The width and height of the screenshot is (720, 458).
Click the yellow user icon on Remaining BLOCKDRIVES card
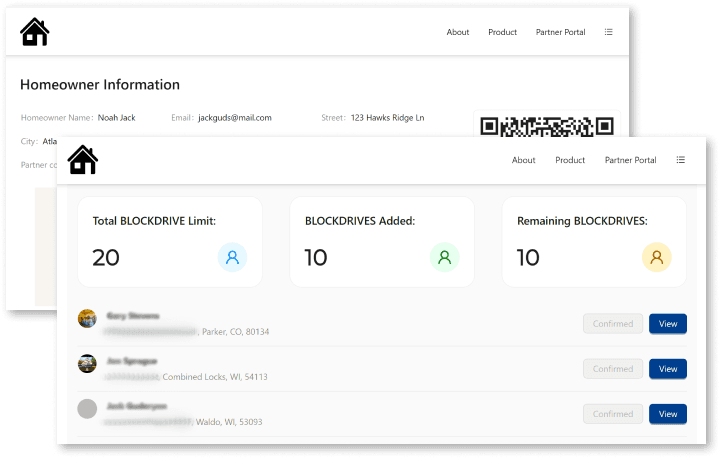coord(657,257)
